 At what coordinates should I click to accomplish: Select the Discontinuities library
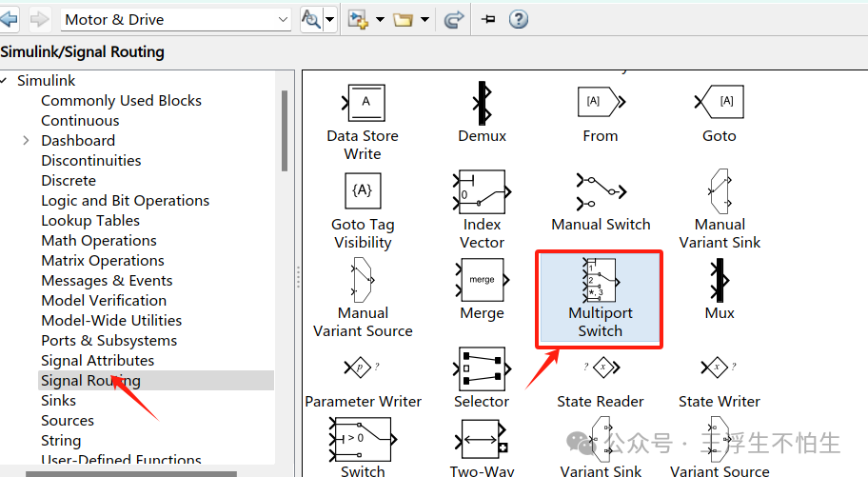coord(91,161)
